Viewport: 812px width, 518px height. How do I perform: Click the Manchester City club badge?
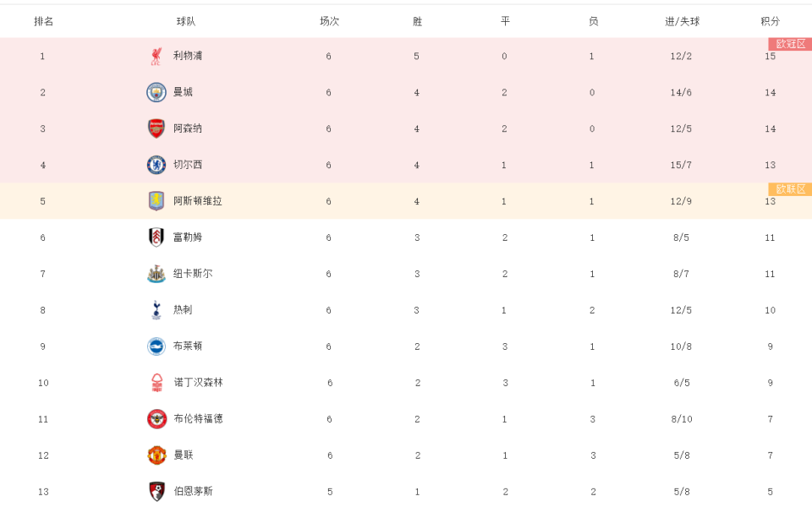click(156, 92)
